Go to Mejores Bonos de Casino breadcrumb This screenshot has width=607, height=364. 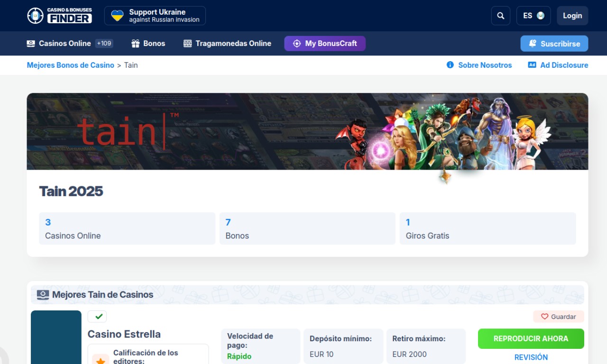pyautogui.click(x=71, y=65)
